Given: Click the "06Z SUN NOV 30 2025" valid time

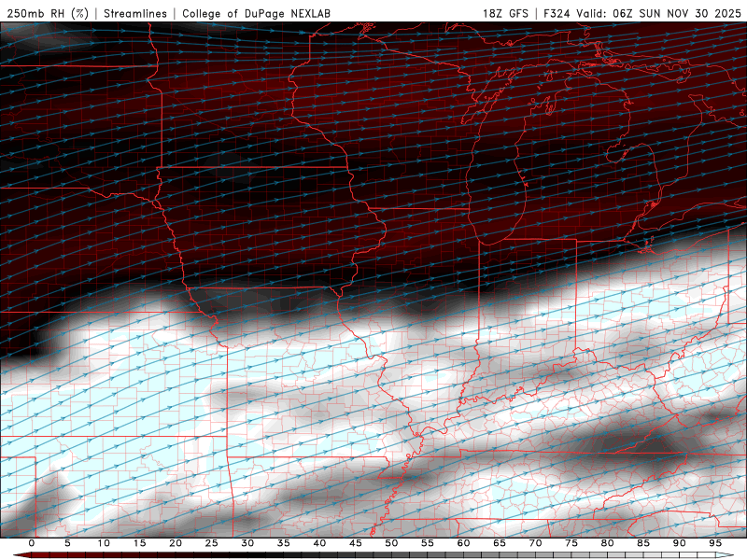Looking at the screenshot, I should [677, 13].
